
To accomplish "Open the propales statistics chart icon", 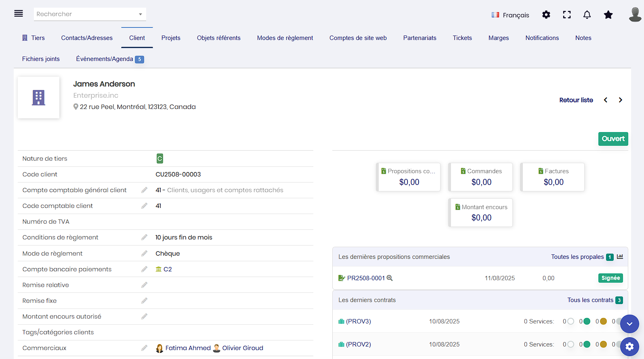I will tap(620, 257).
